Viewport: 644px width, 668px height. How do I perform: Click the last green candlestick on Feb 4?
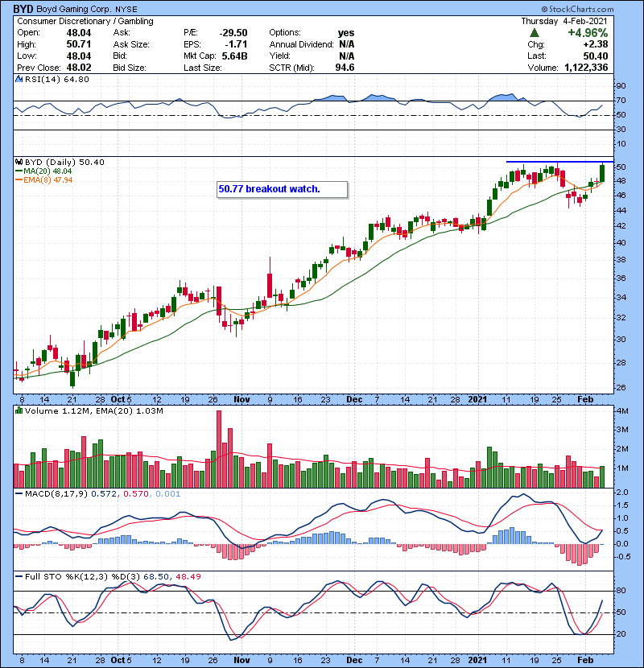click(602, 172)
